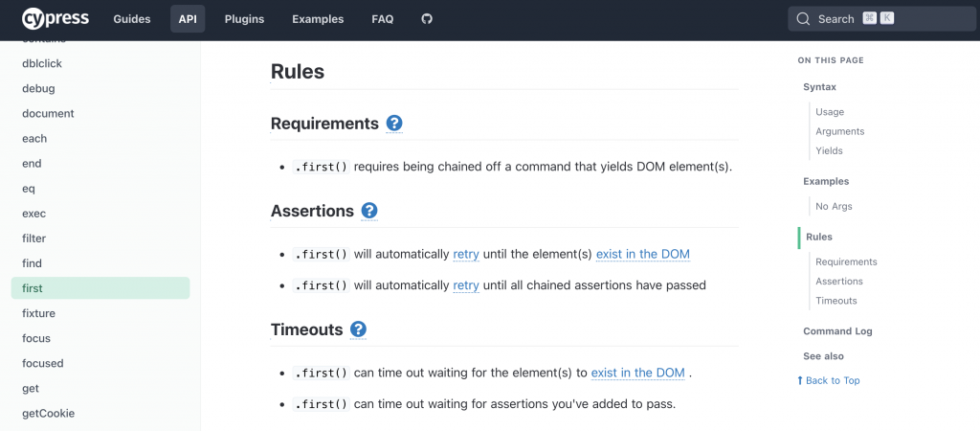Go to the Plugins section
980x431 pixels.
click(x=244, y=19)
